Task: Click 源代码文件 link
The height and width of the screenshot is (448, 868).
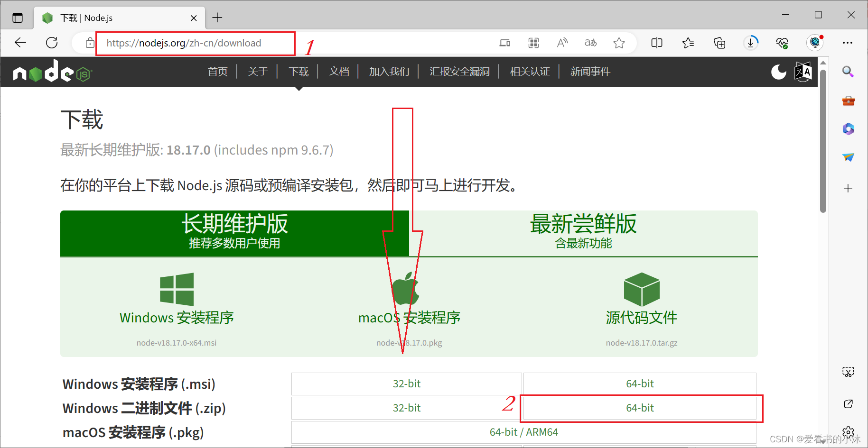Action: pyautogui.click(x=642, y=318)
